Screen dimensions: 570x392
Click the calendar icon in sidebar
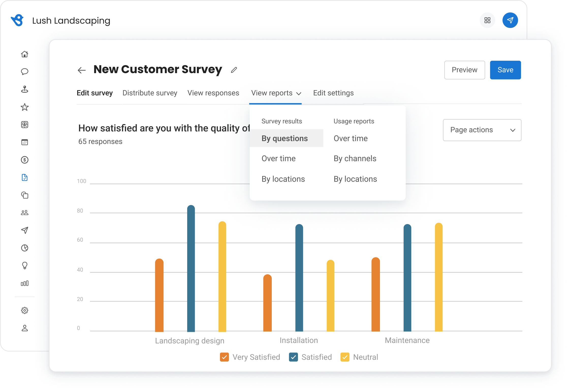pyautogui.click(x=25, y=142)
